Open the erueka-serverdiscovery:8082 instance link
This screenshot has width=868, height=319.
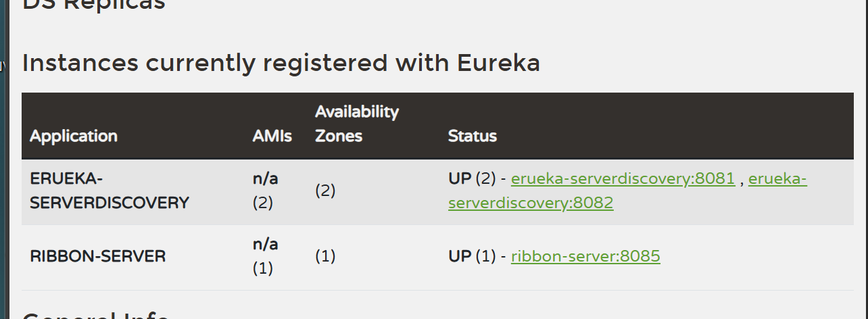tap(627, 191)
